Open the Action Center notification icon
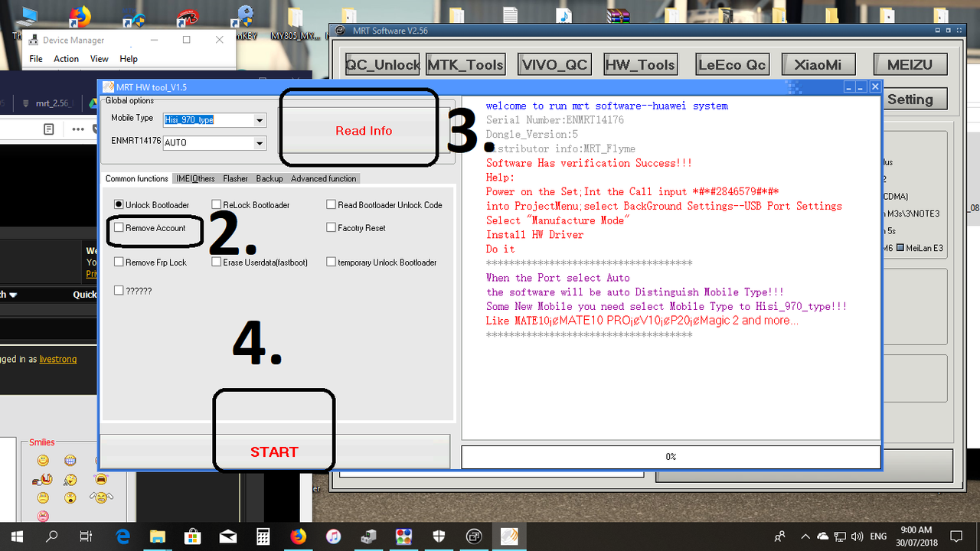 956,536
